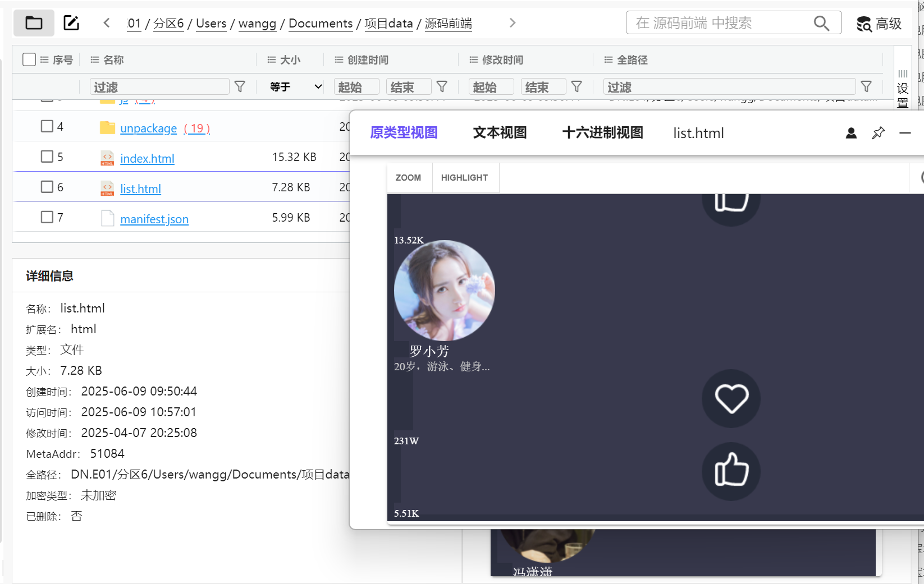Click the heart icon in preview
This screenshot has height=584, width=924.
pos(731,398)
